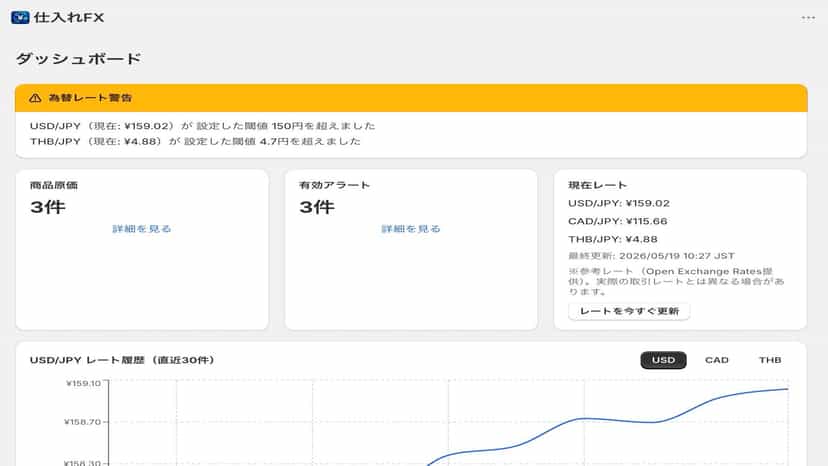This screenshot has width=828, height=466.
Task: Select the USD chart tab
Action: click(x=663, y=360)
